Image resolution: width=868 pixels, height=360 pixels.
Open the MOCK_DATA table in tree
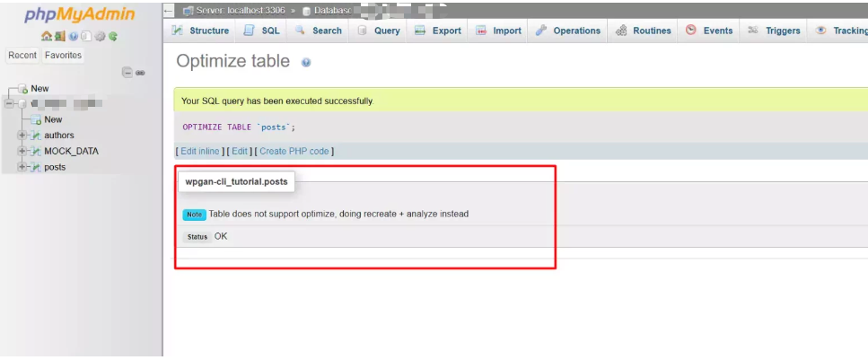[x=72, y=151]
